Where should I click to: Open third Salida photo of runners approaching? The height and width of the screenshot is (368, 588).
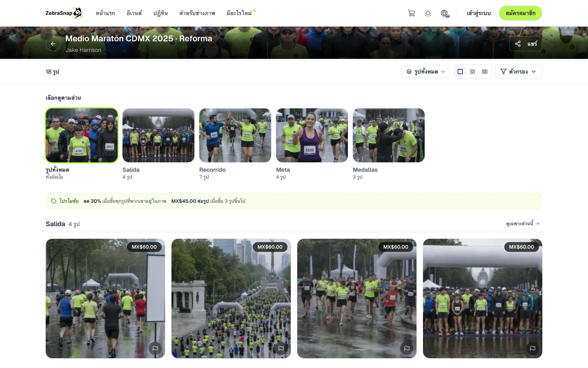(357, 298)
